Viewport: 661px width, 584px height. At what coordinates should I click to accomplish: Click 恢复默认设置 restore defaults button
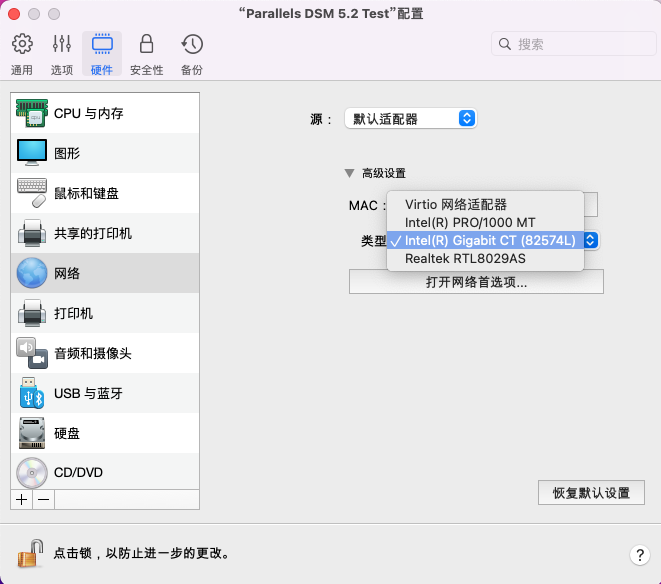point(591,492)
